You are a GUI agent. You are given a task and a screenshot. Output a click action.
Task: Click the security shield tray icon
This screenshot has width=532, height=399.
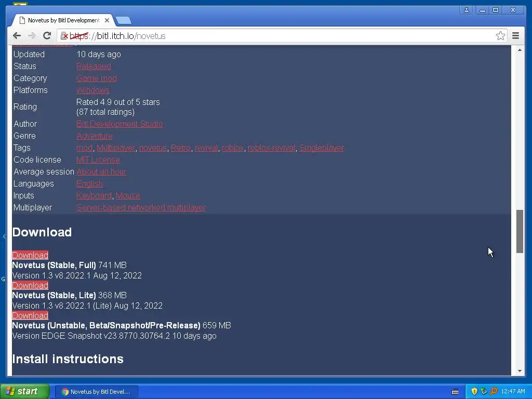tap(474, 392)
